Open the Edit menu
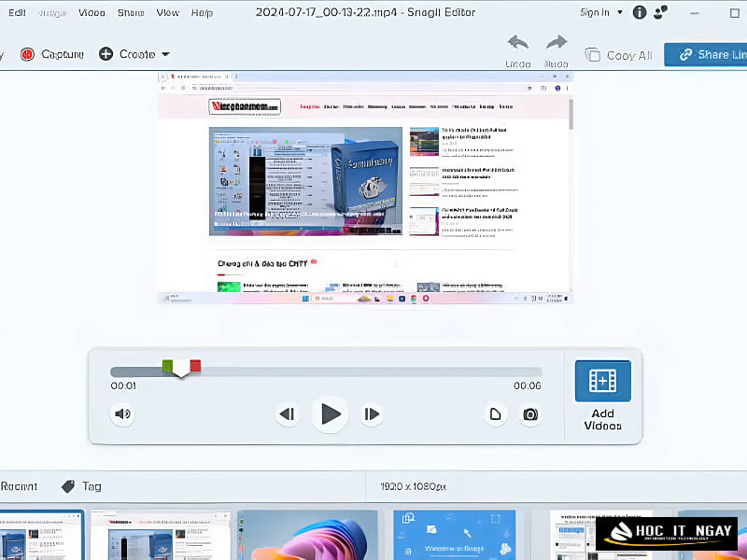The width and height of the screenshot is (747, 560). coord(17,13)
